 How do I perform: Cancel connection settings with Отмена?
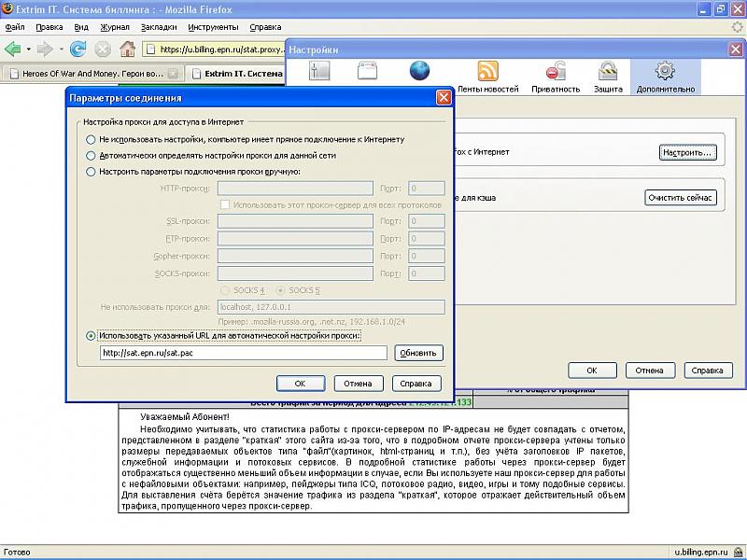[x=359, y=384]
